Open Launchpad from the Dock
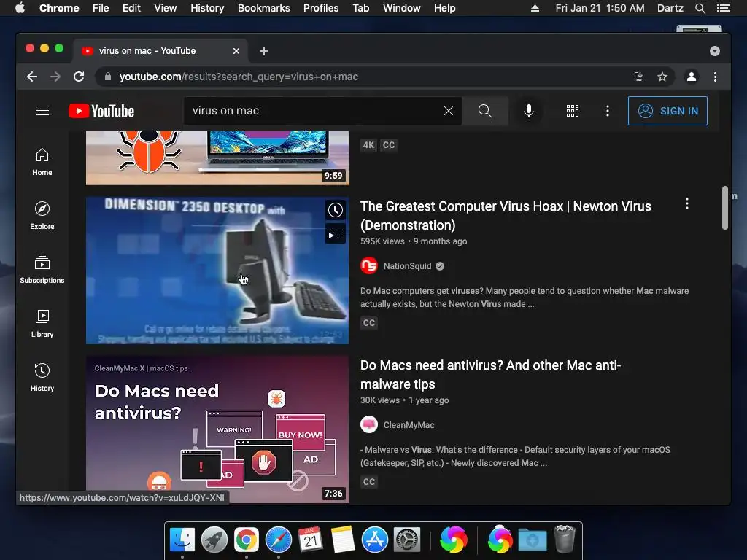Screen dimensions: 747x560 (x=214, y=540)
